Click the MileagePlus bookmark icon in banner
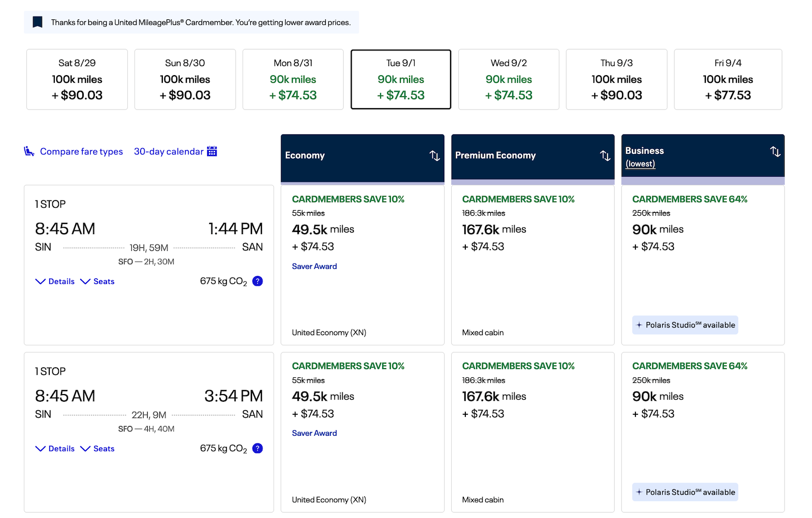This screenshot has height=518, width=812. tap(38, 22)
